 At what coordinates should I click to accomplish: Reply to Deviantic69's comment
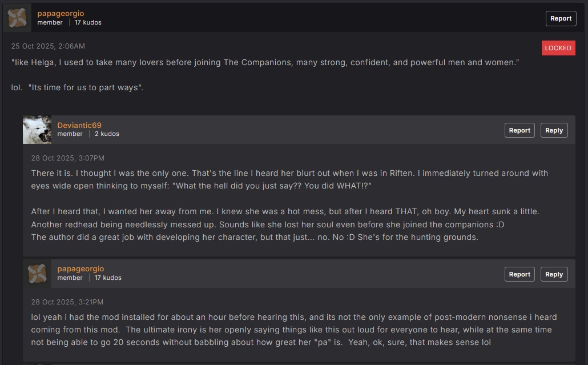(554, 130)
